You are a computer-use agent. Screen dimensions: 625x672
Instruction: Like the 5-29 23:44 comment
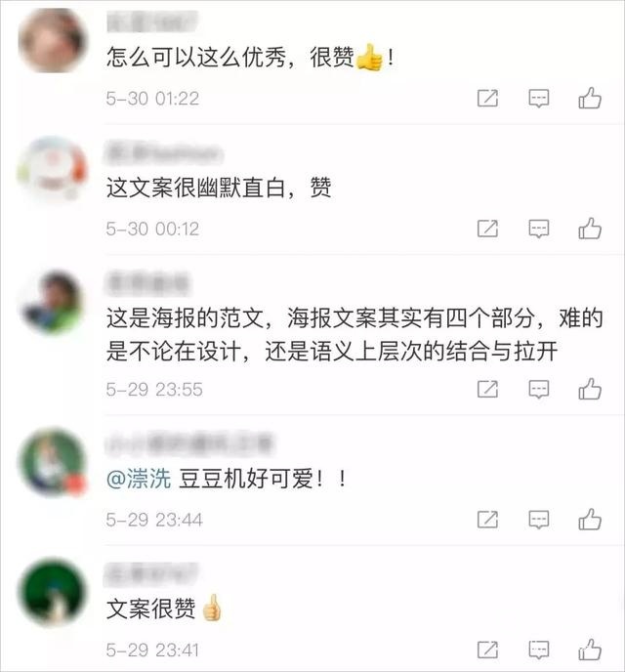tap(590, 520)
